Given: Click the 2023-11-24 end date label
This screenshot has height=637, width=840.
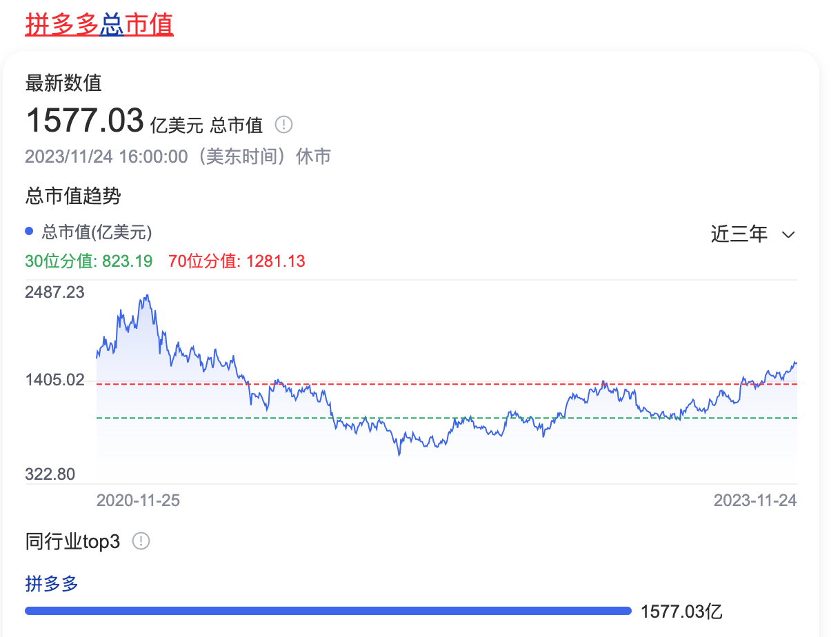Looking at the screenshot, I should [x=755, y=501].
